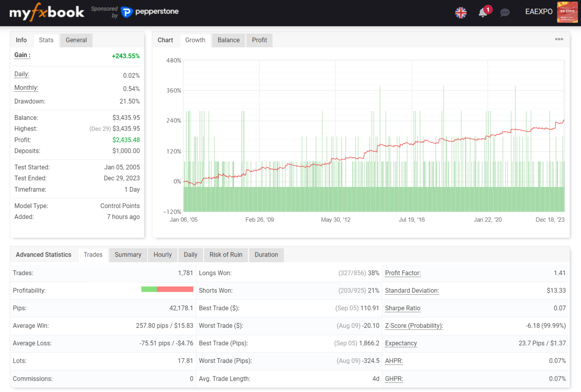The image size is (581, 392).
Task: Open the Daily statistics tab
Action: pyautogui.click(x=190, y=255)
